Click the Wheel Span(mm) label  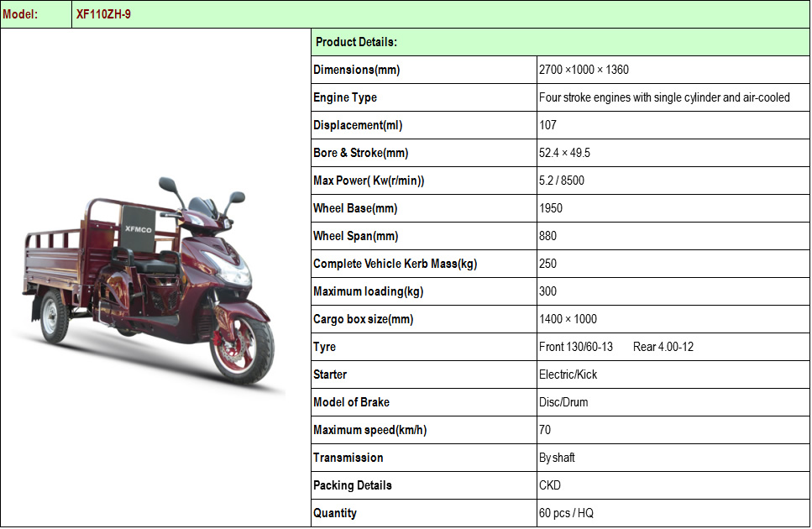356,236
